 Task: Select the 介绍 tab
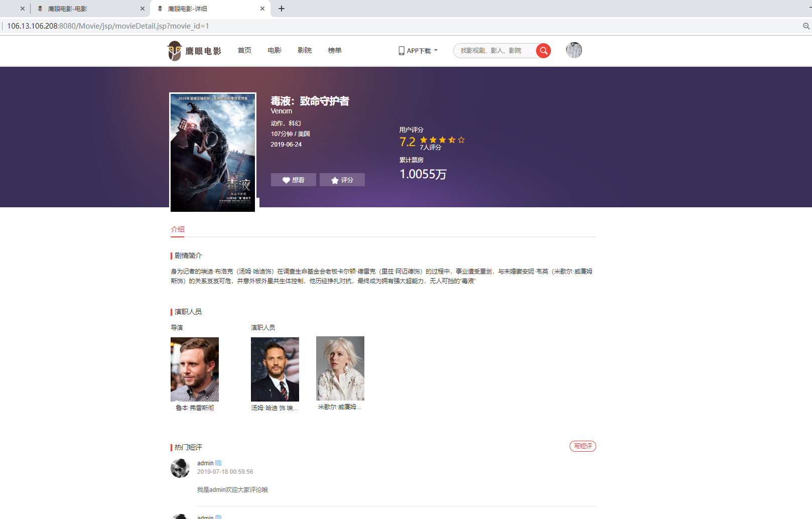[177, 229]
